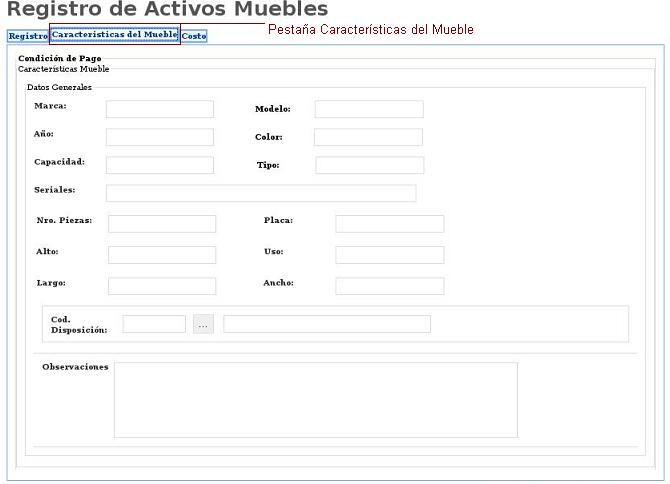
Task: Click into the Año field
Action: [x=160, y=137]
